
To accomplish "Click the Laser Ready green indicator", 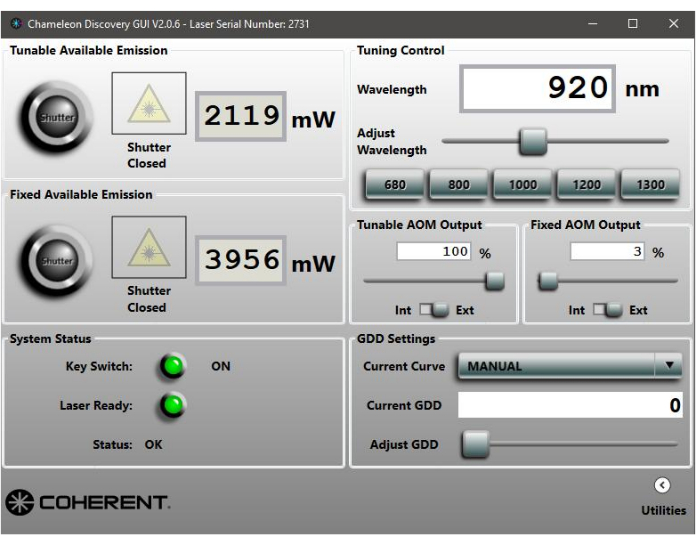I will coord(173,405).
